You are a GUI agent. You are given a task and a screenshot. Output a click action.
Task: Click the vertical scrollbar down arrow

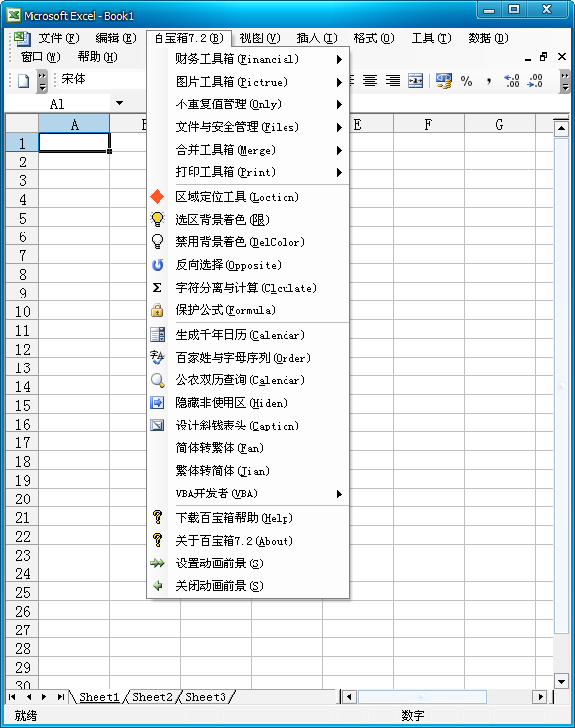tap(561, 681)
